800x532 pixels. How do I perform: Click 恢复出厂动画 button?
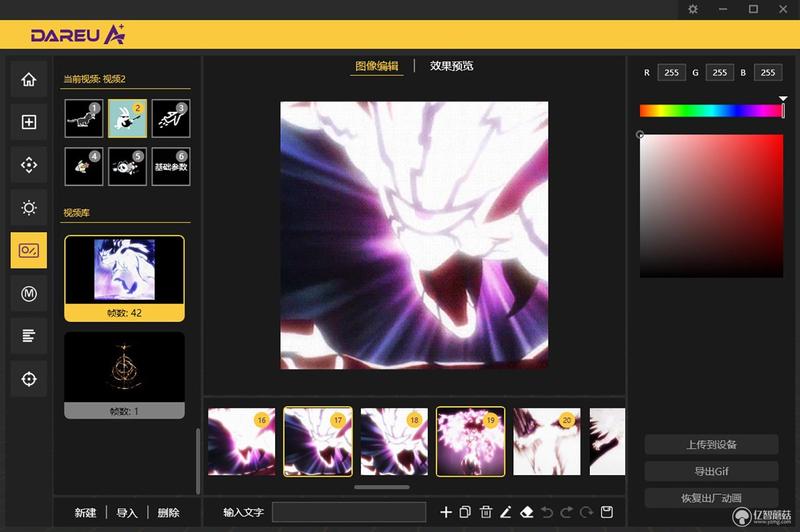[x=711, y=498]
